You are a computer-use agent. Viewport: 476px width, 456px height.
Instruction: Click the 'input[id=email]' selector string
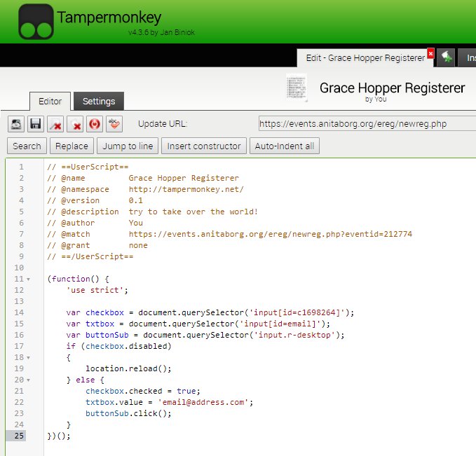click(280, 324)
